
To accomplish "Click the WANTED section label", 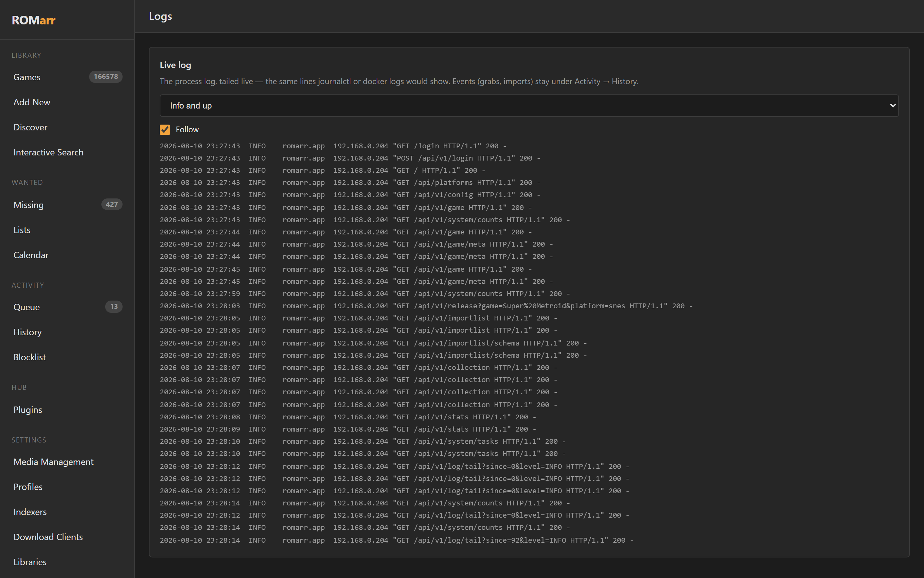I will [x=27, y=182].
